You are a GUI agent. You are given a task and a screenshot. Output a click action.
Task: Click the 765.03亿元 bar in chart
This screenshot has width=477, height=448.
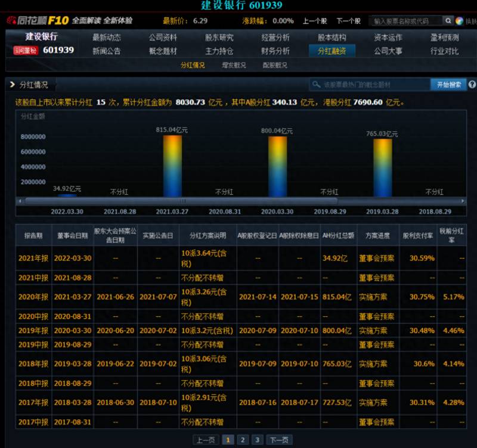pos(383,168)
